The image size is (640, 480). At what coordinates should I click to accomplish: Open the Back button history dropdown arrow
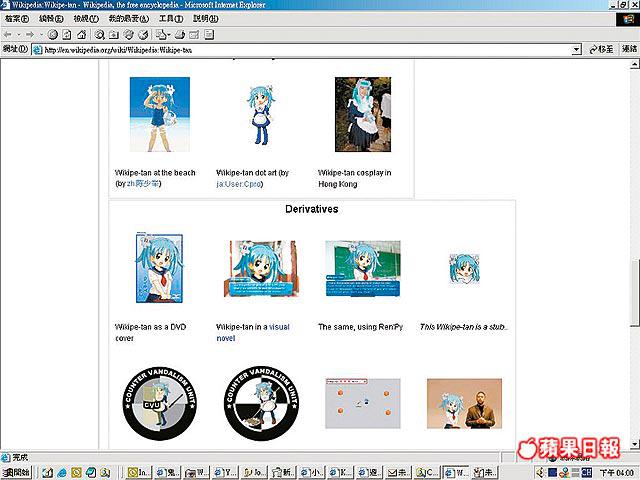click(18, 34)
